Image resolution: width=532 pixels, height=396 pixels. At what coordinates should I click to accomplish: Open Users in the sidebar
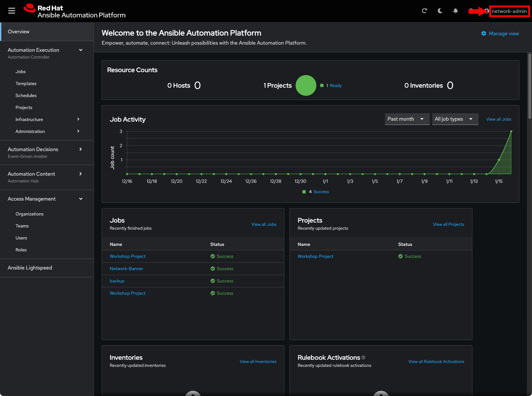pyautogui.click(x=21, y=238)
